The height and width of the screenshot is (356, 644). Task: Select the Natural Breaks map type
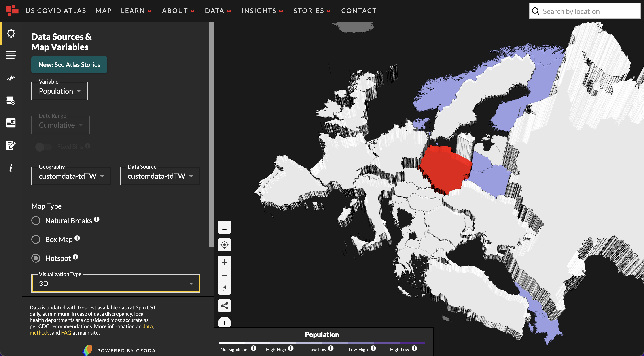click(x=36, y=221)
